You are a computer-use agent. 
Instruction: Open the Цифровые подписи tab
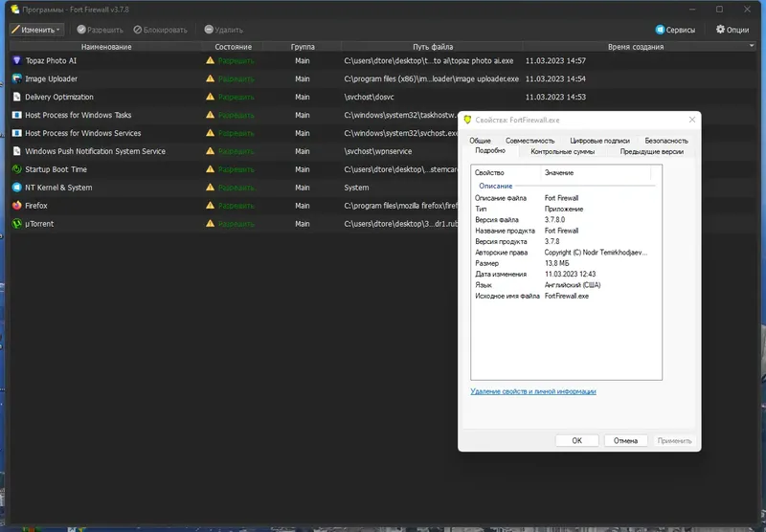coord(599,141)
